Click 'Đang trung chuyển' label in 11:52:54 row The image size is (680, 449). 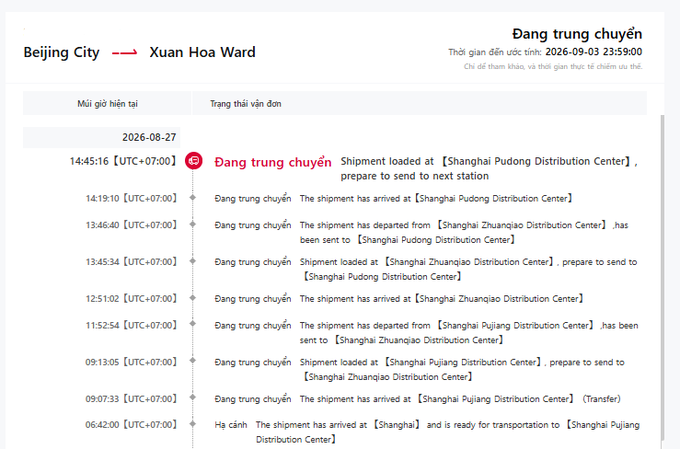tap(253, 325)
